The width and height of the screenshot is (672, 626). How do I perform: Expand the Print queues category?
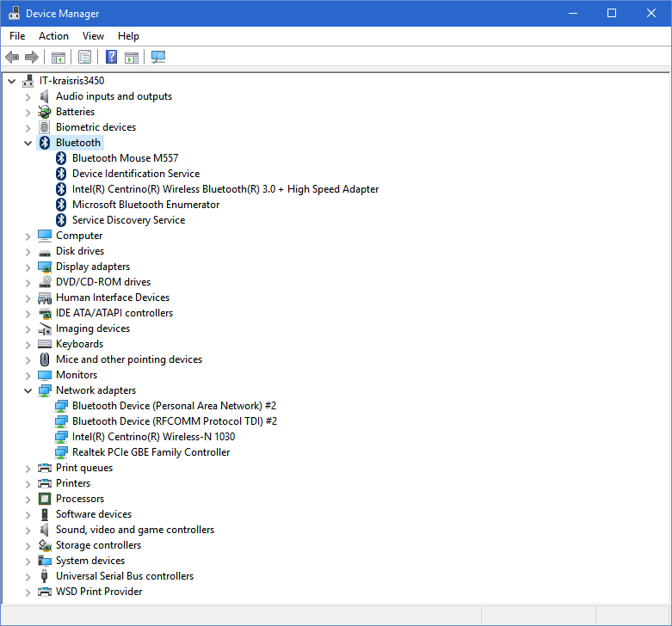[28, 469]
